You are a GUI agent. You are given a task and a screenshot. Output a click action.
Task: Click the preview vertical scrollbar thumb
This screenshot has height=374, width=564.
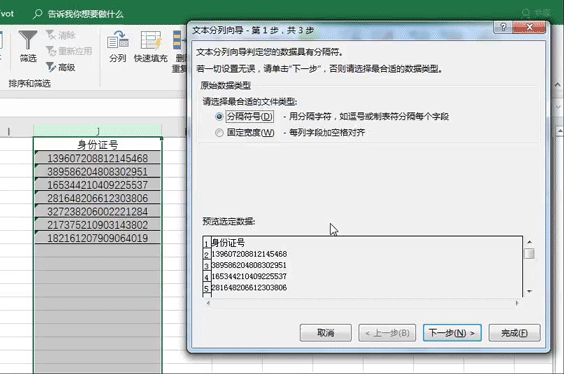click(x=529, y=253)
